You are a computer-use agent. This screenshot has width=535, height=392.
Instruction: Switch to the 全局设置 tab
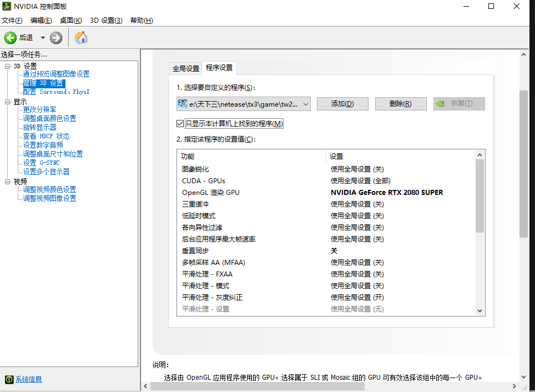(x=185, y=69)
